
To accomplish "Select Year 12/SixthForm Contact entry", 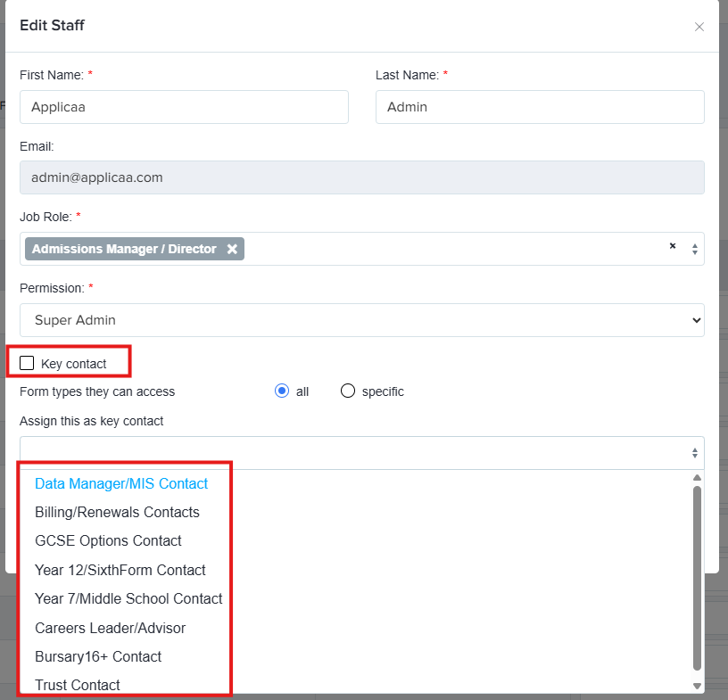I will click(x=120, y=570).
